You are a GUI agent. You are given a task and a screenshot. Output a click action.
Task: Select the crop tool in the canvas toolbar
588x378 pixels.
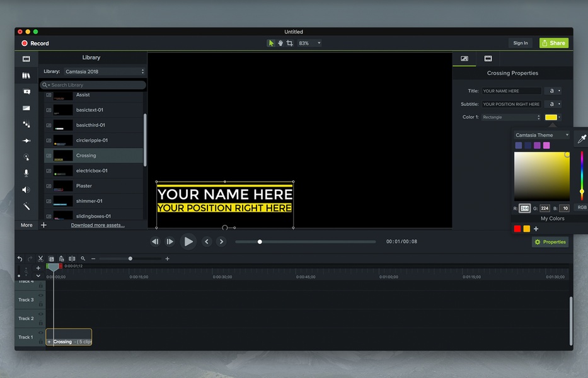click(290, 43)
